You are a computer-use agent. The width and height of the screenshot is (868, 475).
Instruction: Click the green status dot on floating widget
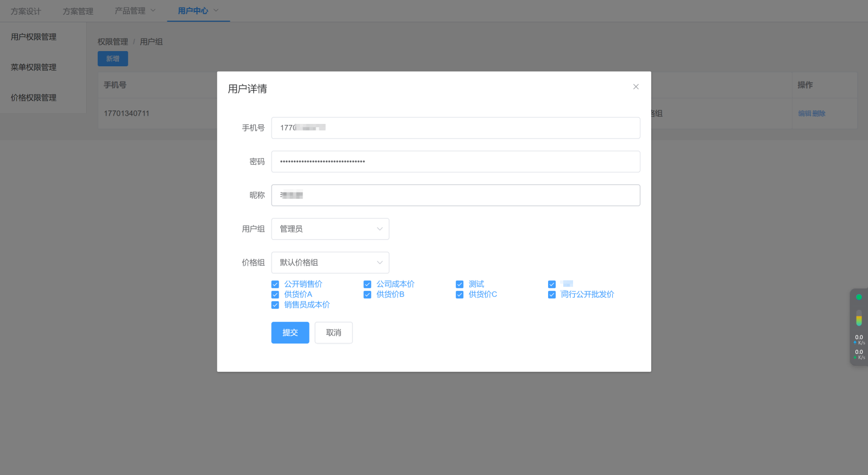click(859, 297)
